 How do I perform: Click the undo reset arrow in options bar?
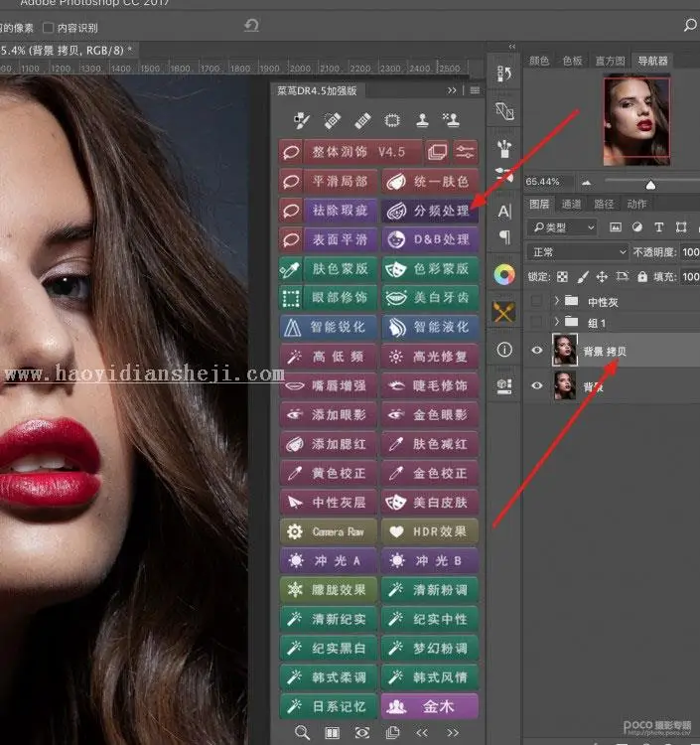click(251, 25)
